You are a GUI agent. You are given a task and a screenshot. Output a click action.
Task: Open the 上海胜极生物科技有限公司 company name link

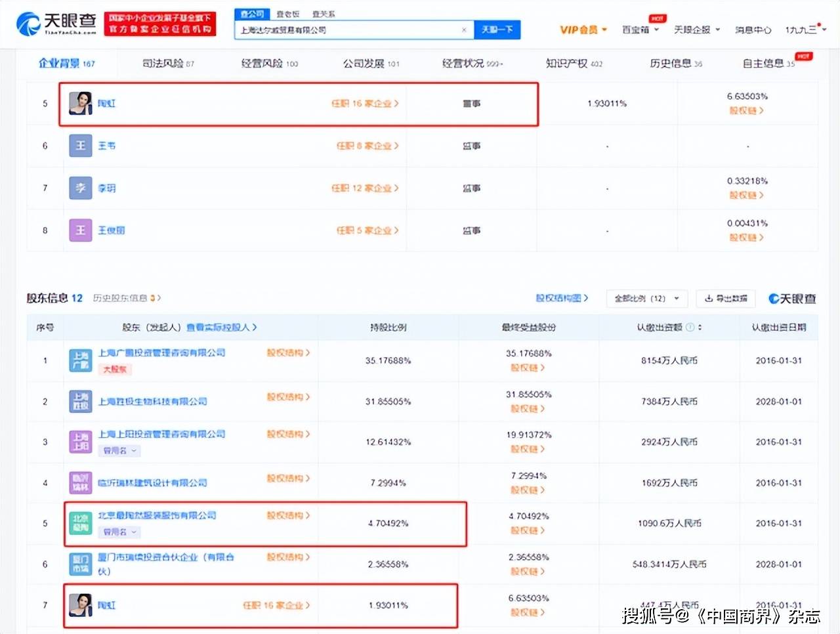click(x=152, y=402)
